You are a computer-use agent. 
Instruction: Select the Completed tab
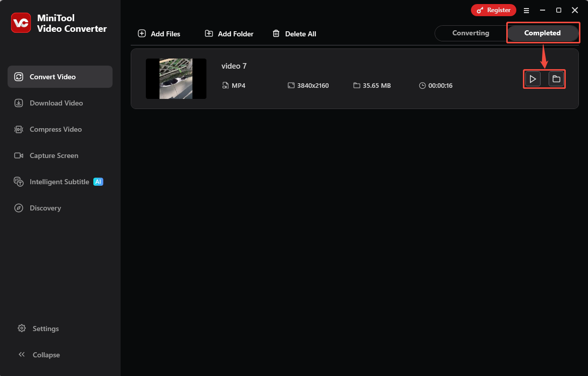tap(543, 33)
